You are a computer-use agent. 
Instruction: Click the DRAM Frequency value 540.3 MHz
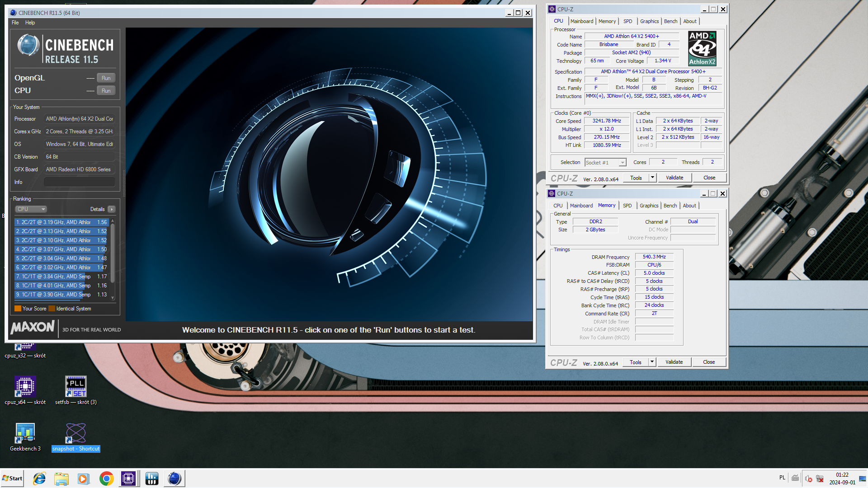coord(654,257)
